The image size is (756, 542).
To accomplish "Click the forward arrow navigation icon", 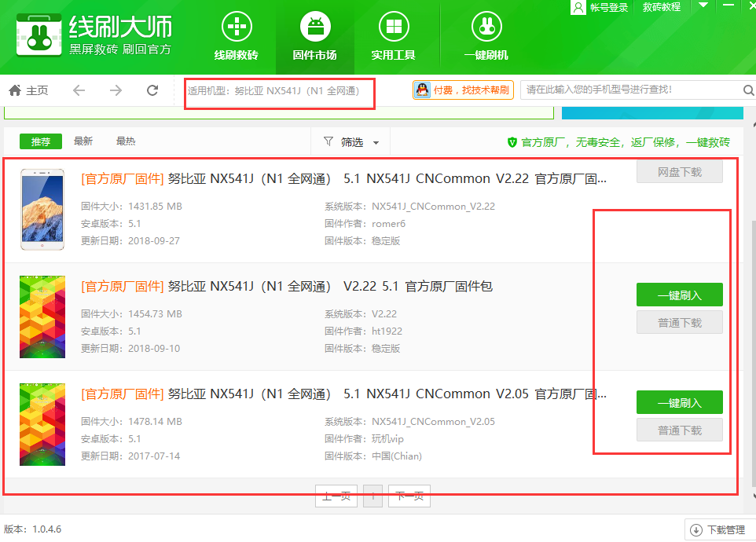I will tap(116, 90).
